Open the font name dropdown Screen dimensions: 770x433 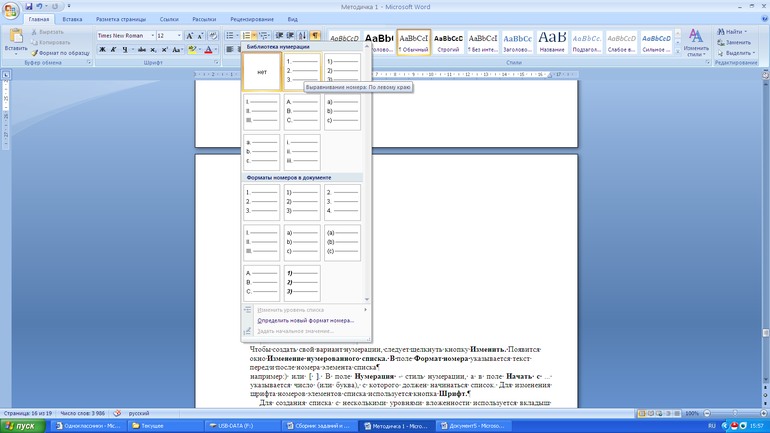(x=152, y=36)
